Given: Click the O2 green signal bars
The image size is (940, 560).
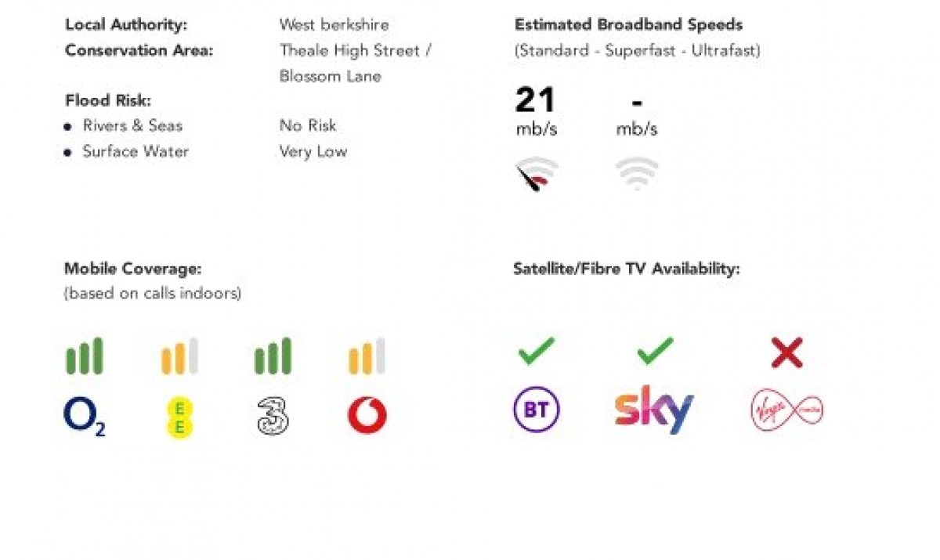Looking at the screenshot, I should click(x=84, y=356).
